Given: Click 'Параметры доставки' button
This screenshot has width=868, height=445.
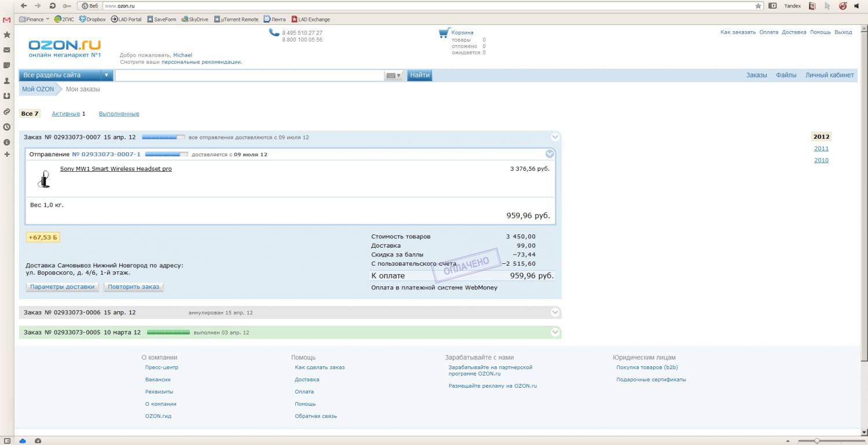Looking at the screenshot, I should [x=63, y=286].
